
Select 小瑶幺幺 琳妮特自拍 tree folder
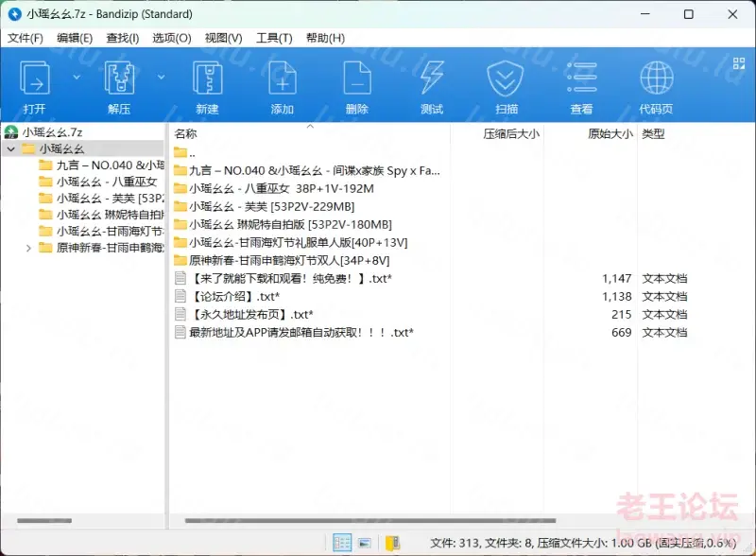point(111,215)
